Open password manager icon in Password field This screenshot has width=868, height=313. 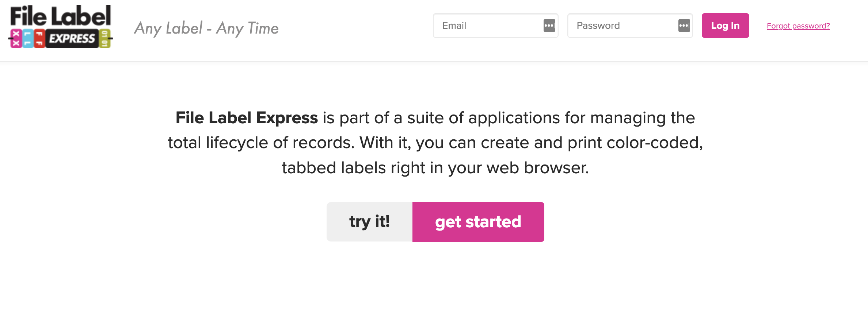(684, 26)
